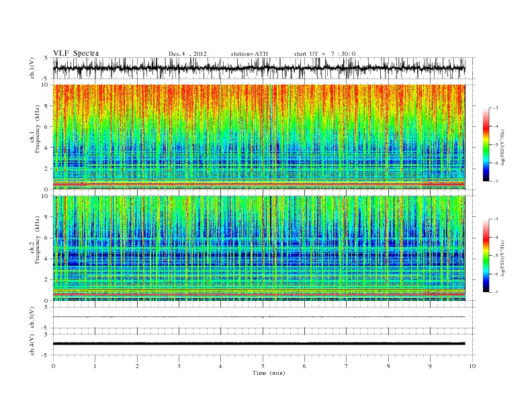This screenshot has height=411, width=532.
Task: Select the "ch.3(V)" axis label
Action: pos(32,318)
